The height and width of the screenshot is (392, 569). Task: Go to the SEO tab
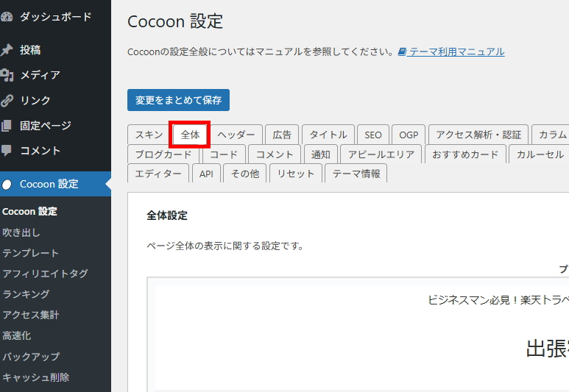373,135
